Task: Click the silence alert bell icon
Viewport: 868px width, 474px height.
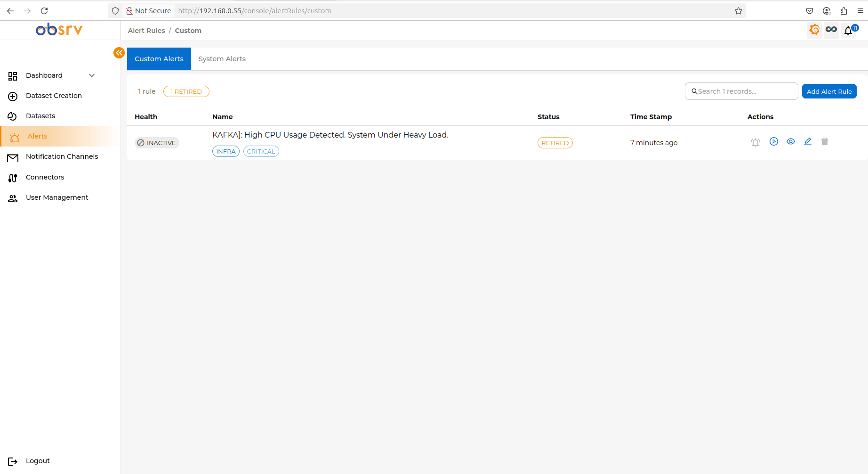Action: [x=755, y=142]
